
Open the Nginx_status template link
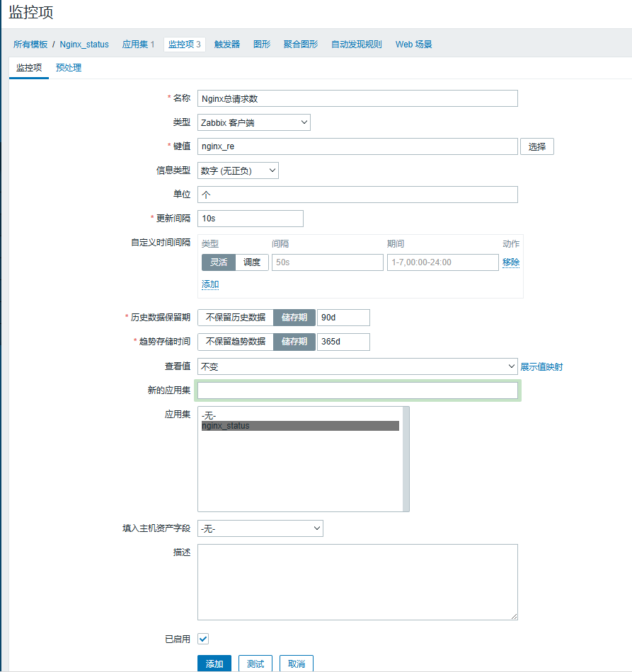pos(84,44)
